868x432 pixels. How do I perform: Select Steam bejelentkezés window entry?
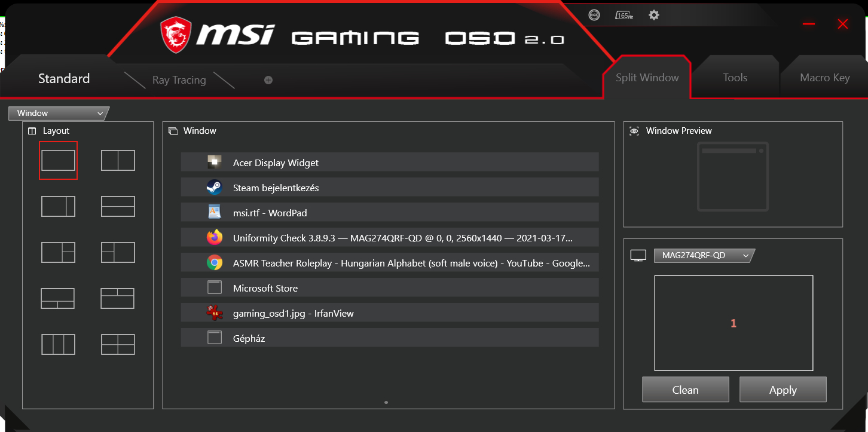[390, 188]
